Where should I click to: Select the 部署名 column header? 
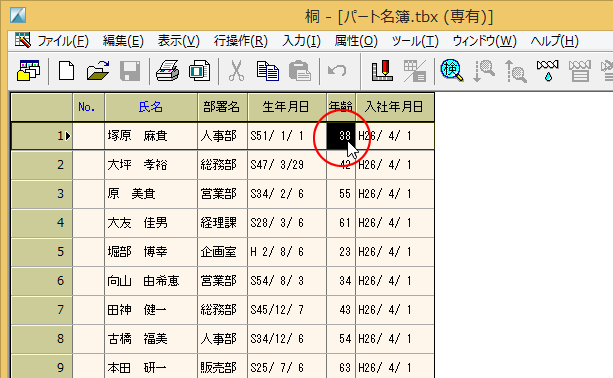coord(222,107)
